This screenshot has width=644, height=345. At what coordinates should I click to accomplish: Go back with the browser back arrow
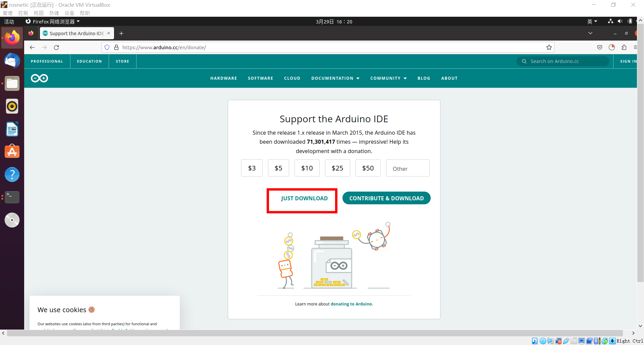32,48
